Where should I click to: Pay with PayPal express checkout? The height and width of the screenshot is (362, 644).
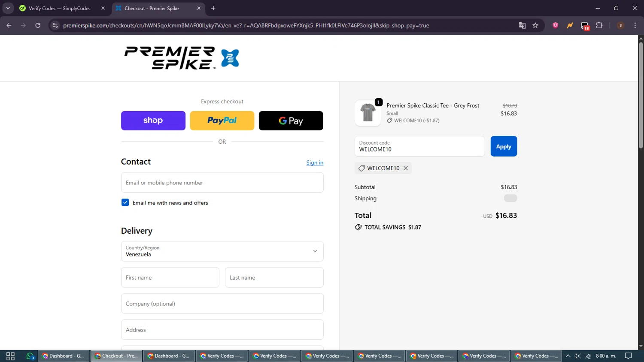[222, 121]
